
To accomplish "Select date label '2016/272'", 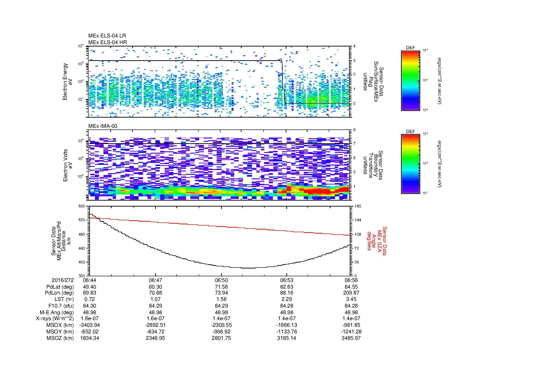I will coord(63,280).
